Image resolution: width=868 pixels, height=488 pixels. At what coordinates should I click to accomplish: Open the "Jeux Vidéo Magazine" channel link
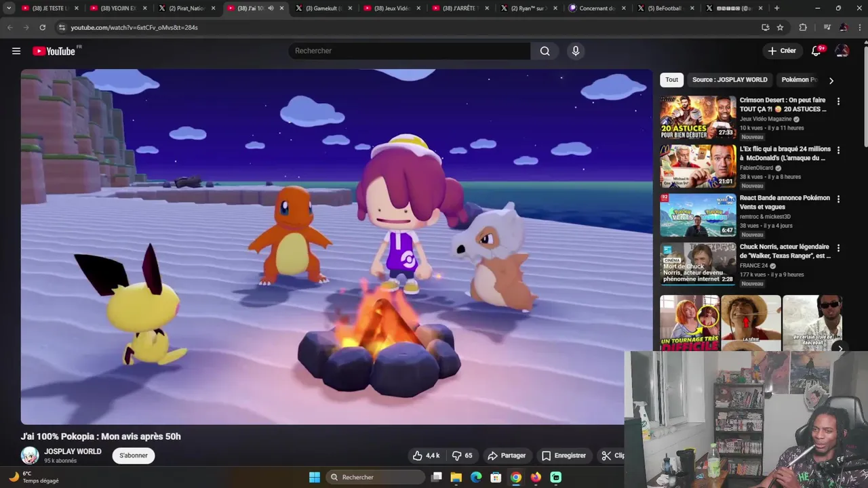point(766,119)
